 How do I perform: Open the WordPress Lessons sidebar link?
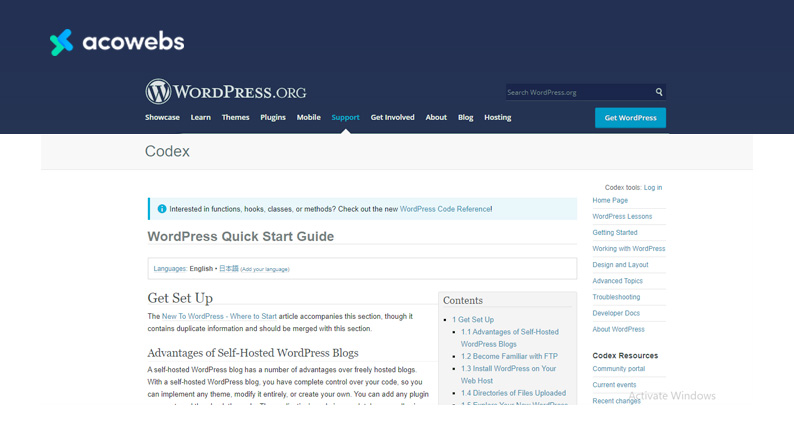tap(622, 216)
